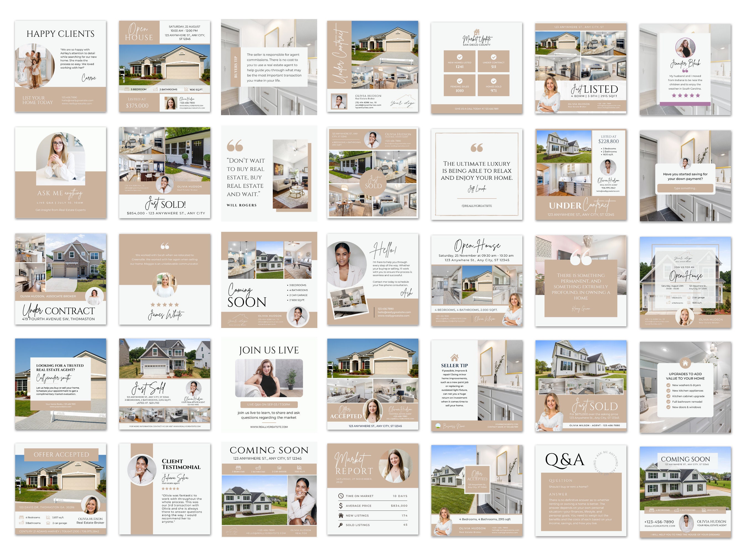Click the WILL ROGERS attribution
Screen dimensions: 747x560
tap(242, 205)
